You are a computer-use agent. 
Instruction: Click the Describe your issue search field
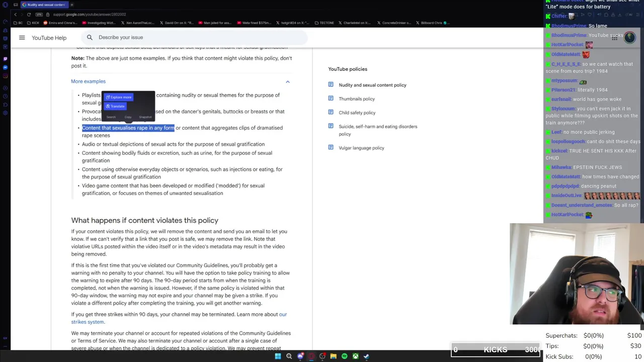coord(194,37)
